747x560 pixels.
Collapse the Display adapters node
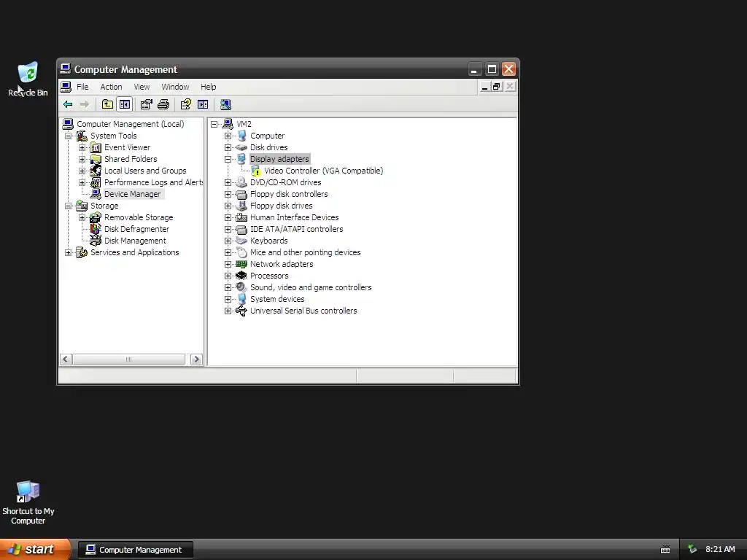pos(228,159)
